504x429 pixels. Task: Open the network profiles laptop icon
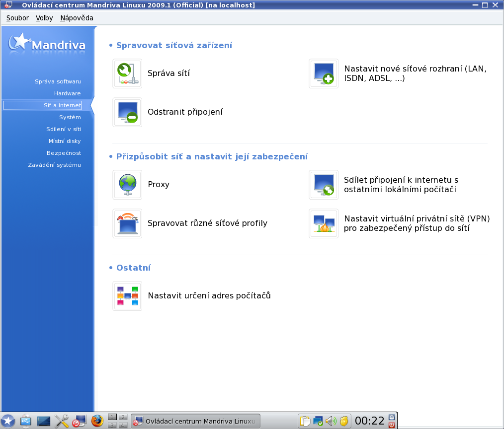(127, 223)
